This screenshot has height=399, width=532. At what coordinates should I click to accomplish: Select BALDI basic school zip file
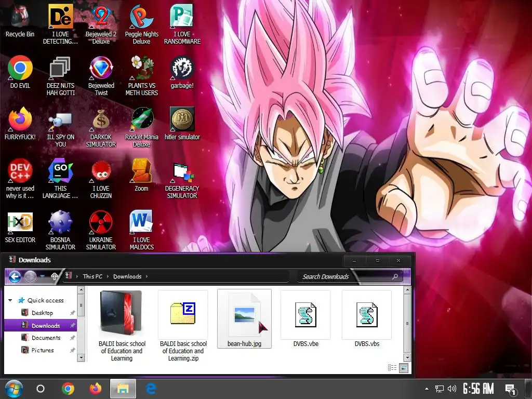click(183, 326)
